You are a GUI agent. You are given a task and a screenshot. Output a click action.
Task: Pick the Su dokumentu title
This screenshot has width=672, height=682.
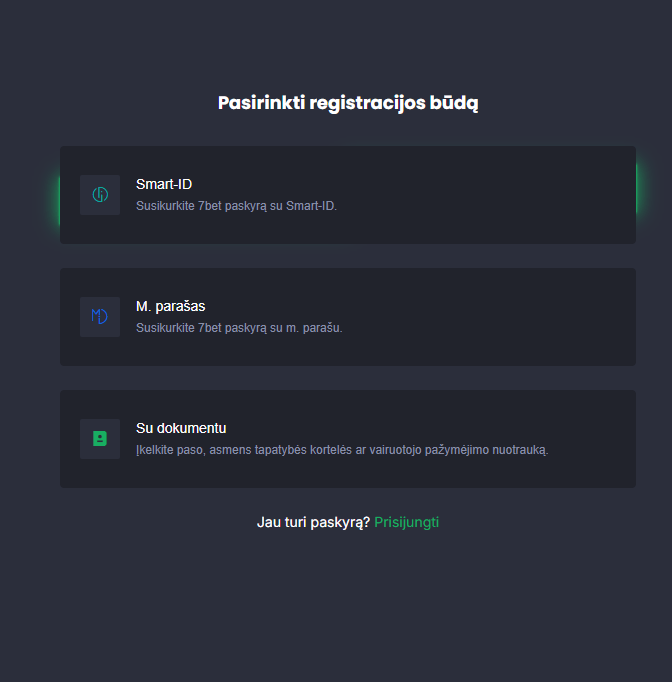pyautogui.click(x=181, y=428)
